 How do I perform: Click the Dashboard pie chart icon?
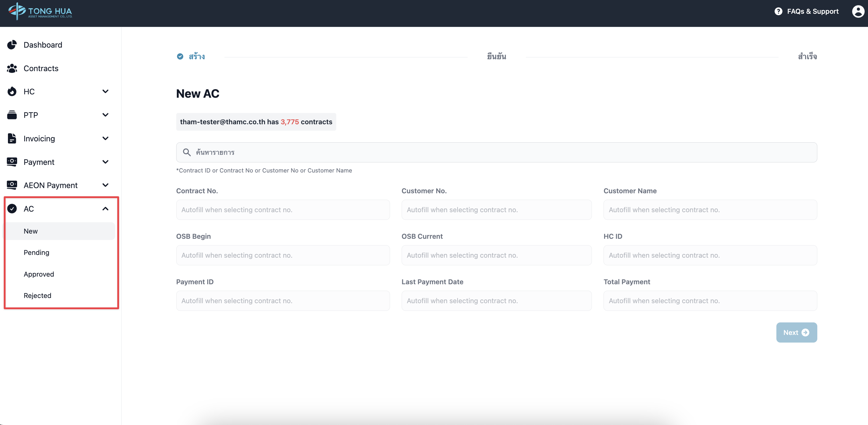point(12,45)
